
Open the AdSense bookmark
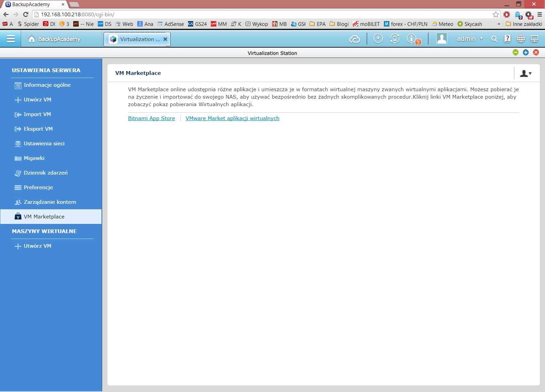171,24
